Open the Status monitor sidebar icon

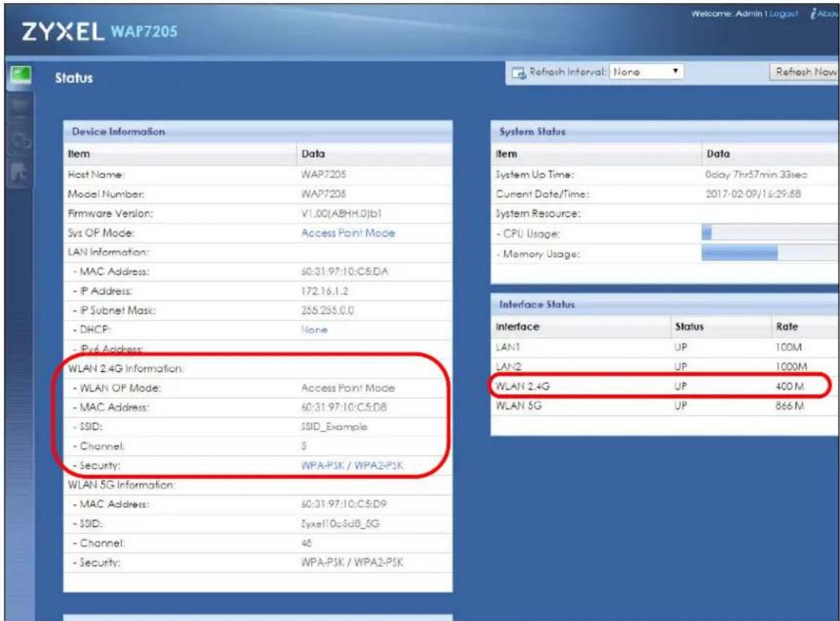pyautogui.click(x=21, y=76)
